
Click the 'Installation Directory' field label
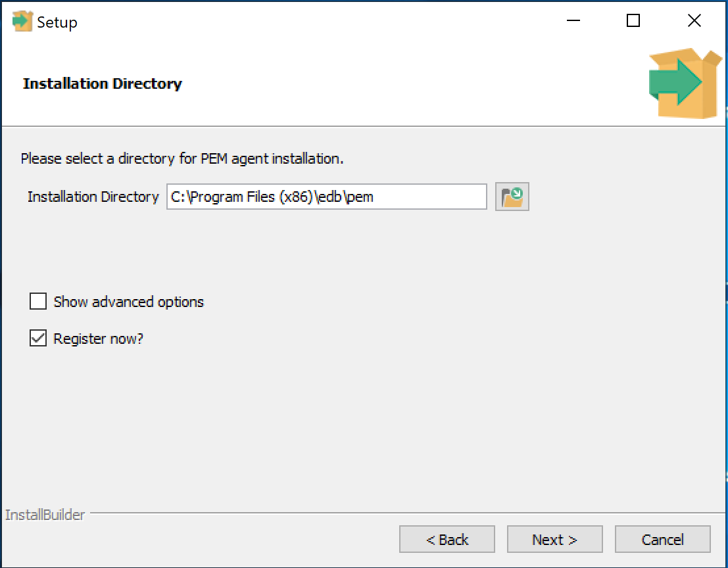click(93, 197)
